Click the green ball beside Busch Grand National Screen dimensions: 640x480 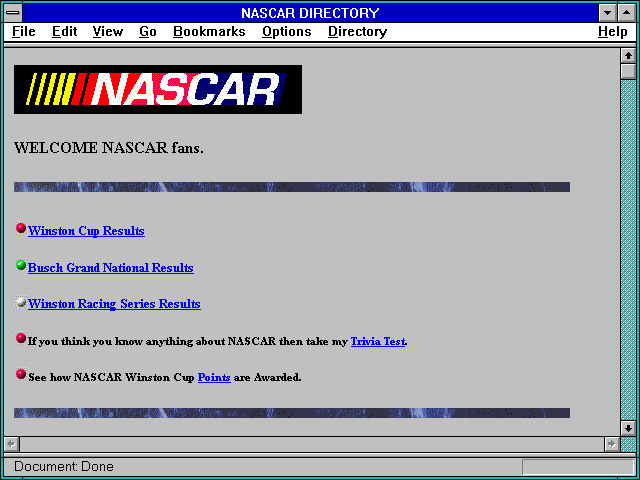pos(21,265)
